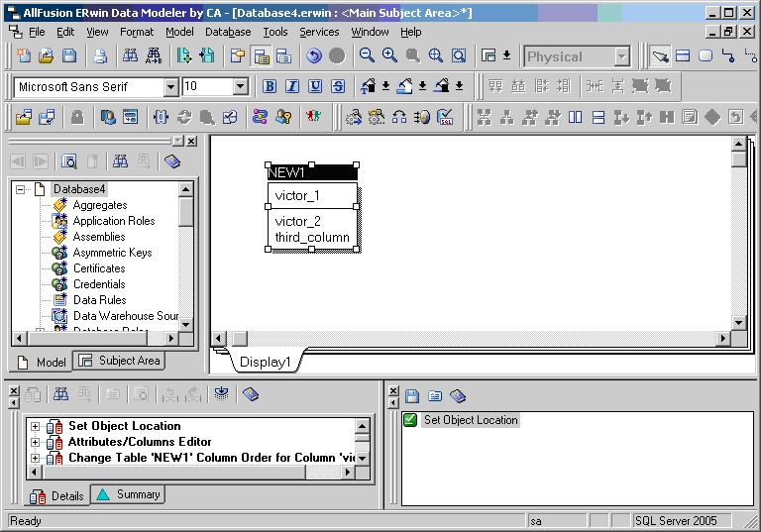Screen dimensions: 761x532
Task: Select Certificates tree item
Action: pyautogui.click(x=99, y=268)
